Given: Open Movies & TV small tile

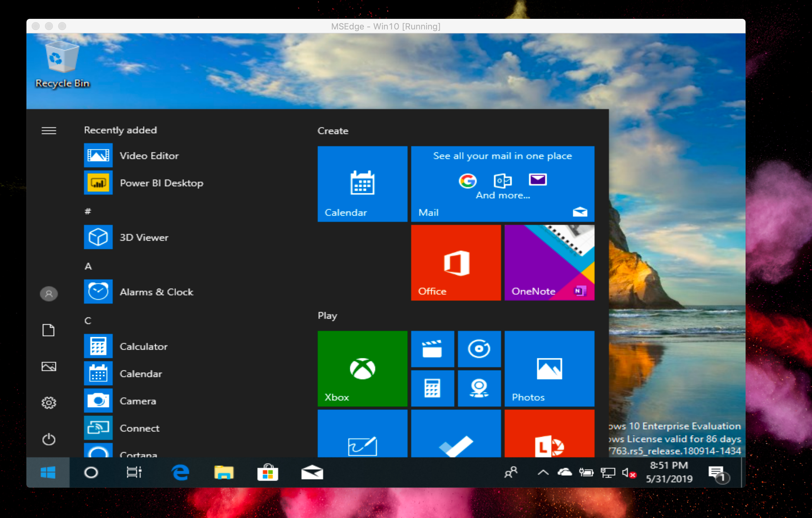Looking at the screenshot, I should [432, 349].
